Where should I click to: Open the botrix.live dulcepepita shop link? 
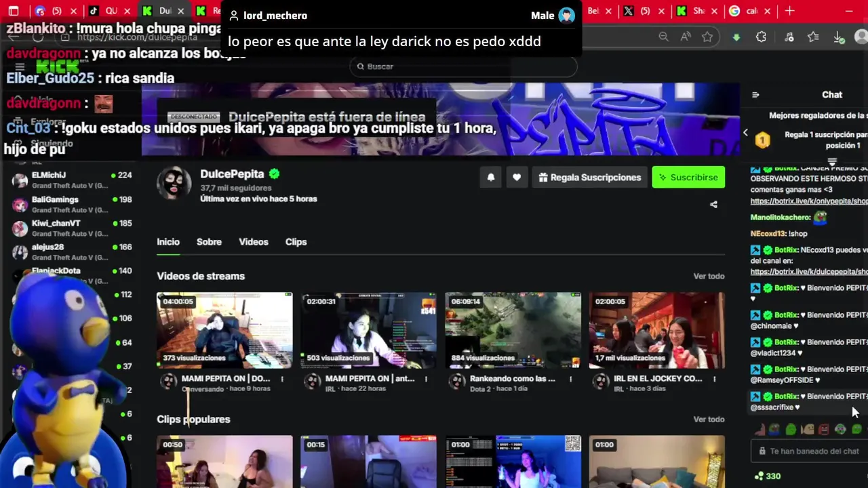tap(809, 271)
